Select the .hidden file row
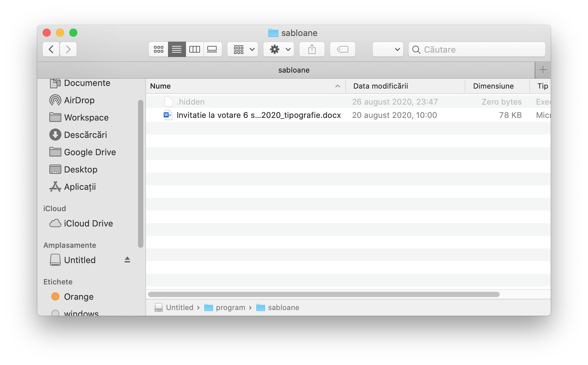Screen dimensions: 588x365 coord(348,102)
